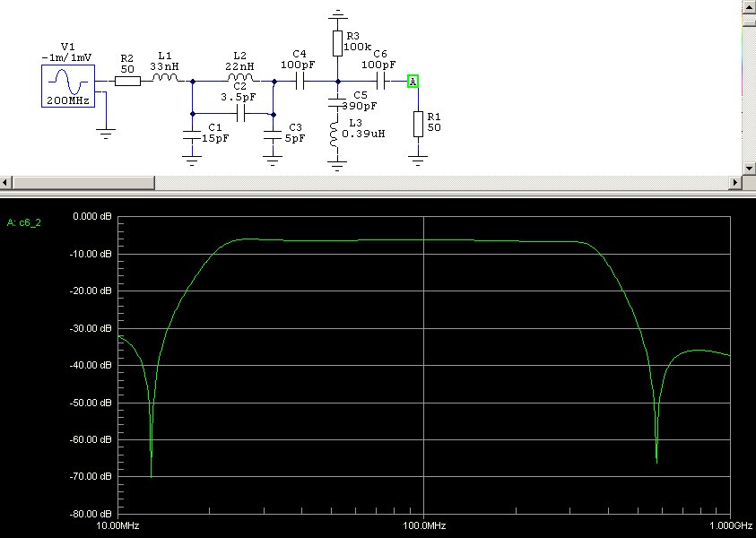Click the schematic horizontal scrollbar thumb
756x538 pixels.
pyautogui.click(x=83, y=183)
